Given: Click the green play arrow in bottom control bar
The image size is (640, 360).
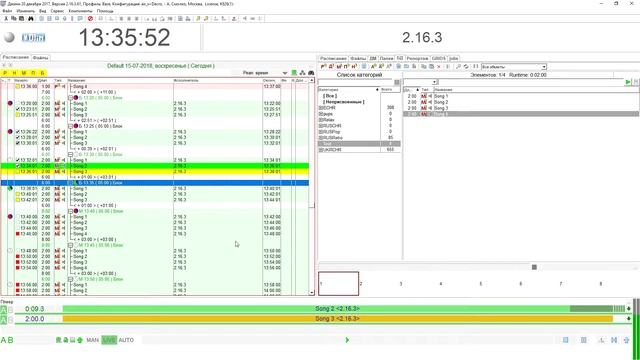Looking at the screenshot, I should pyautogui.click(x=347, y=340).
